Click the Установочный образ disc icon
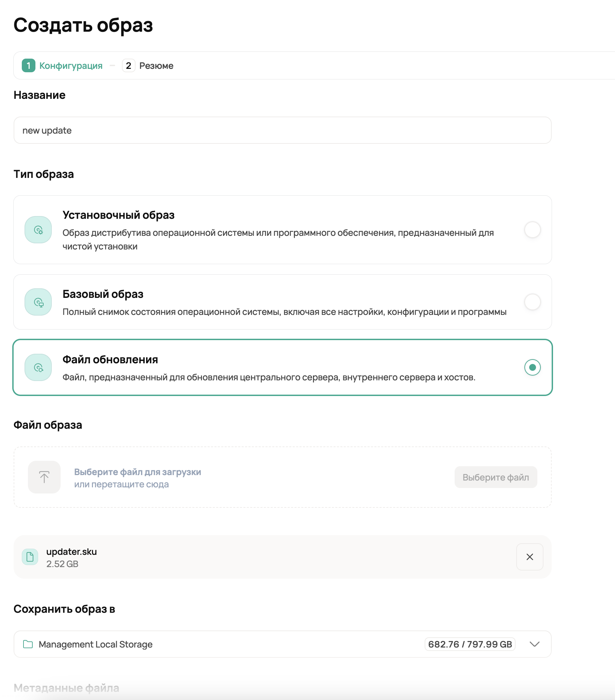 (38, 229)
